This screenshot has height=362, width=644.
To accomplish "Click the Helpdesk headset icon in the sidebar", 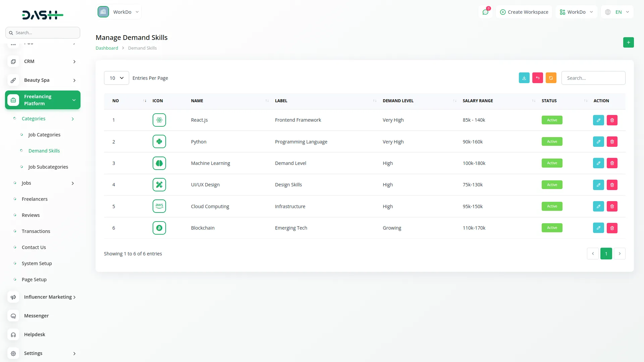I will pos(13,335).
